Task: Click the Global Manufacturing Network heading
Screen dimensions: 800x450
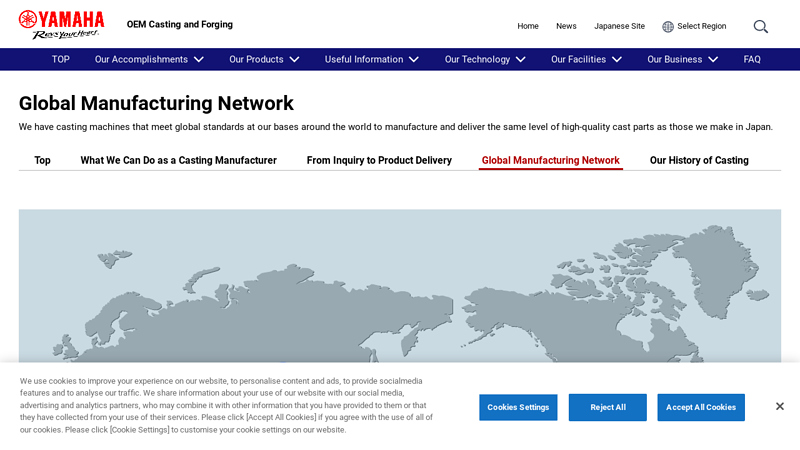Action: click(156, 103)
